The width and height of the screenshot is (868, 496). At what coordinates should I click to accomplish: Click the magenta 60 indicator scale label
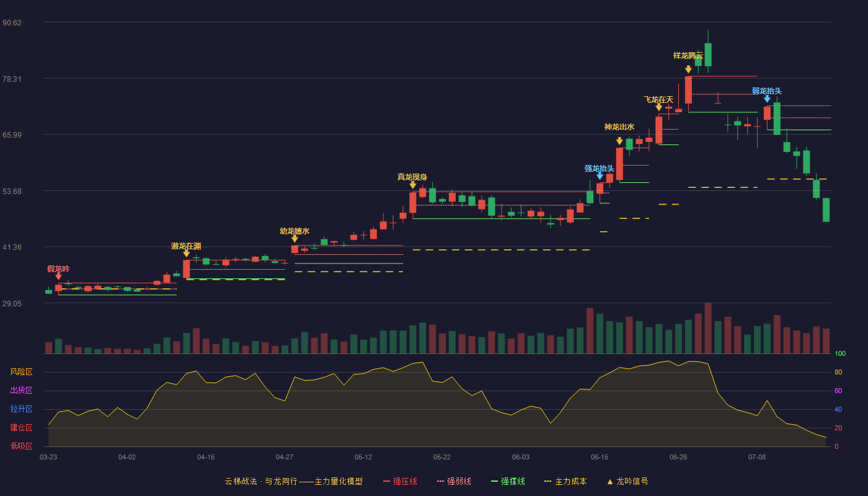(x=838, y=391)
